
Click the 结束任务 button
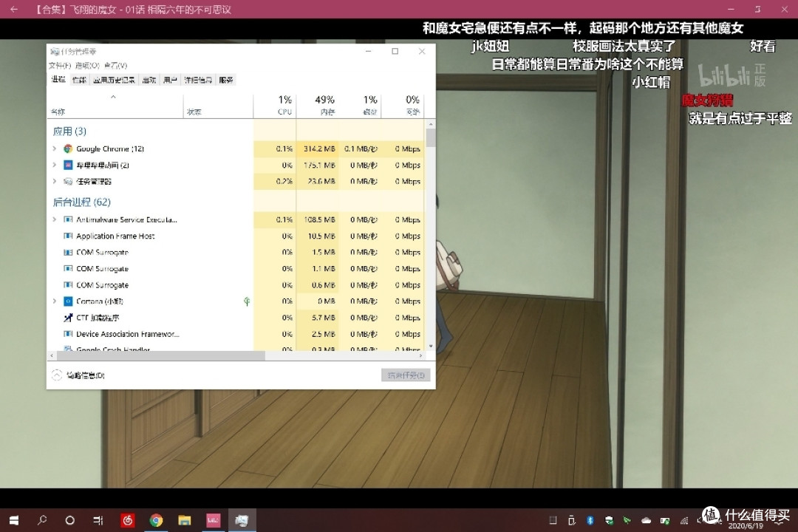click(406, 375)
